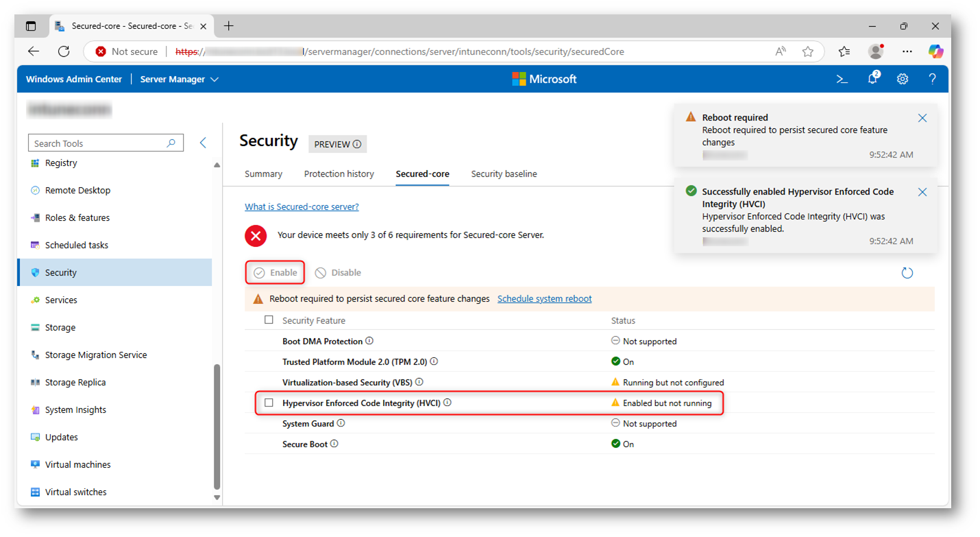The width and height of the screenshot is (980, 537).
Task: Click Schedule system reboot link
Action: coord(544,299)
